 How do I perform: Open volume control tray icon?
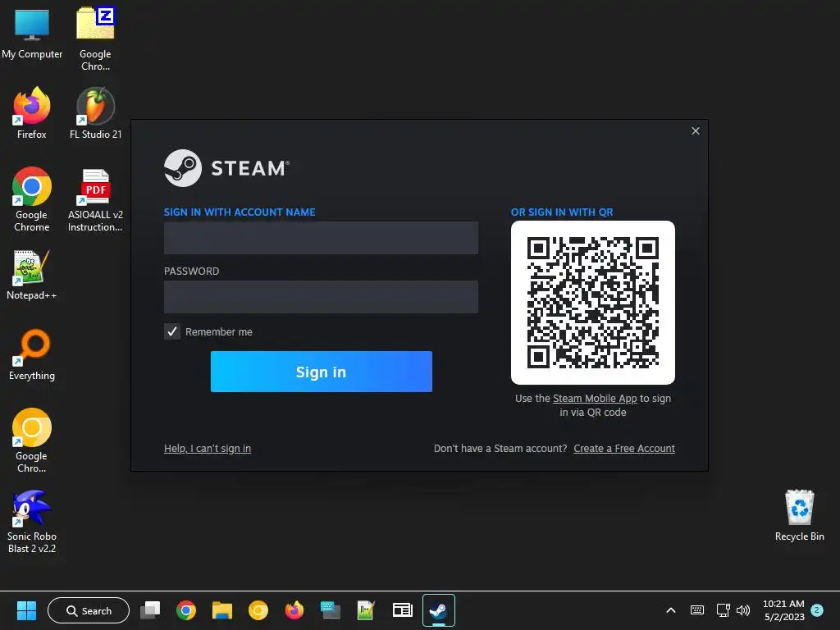tap(743, 610)
